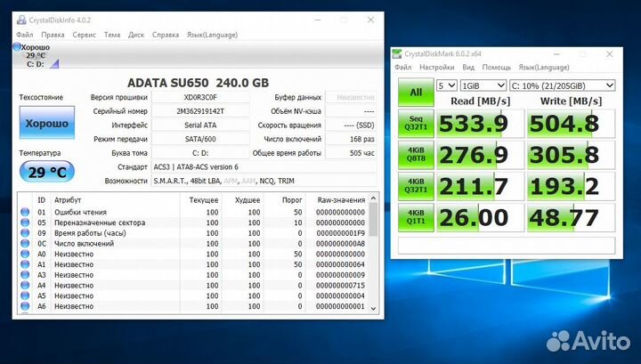Click status circle for attribute 05 Переназначенные сектора

[x=25, y=222]
